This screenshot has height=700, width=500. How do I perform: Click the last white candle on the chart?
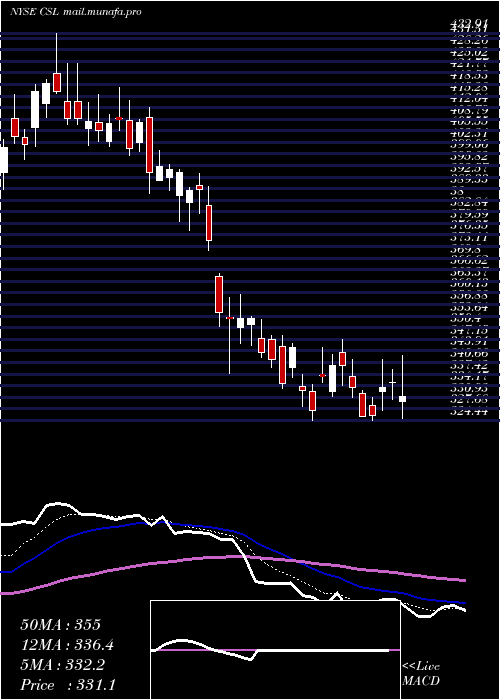click(403, 399)
